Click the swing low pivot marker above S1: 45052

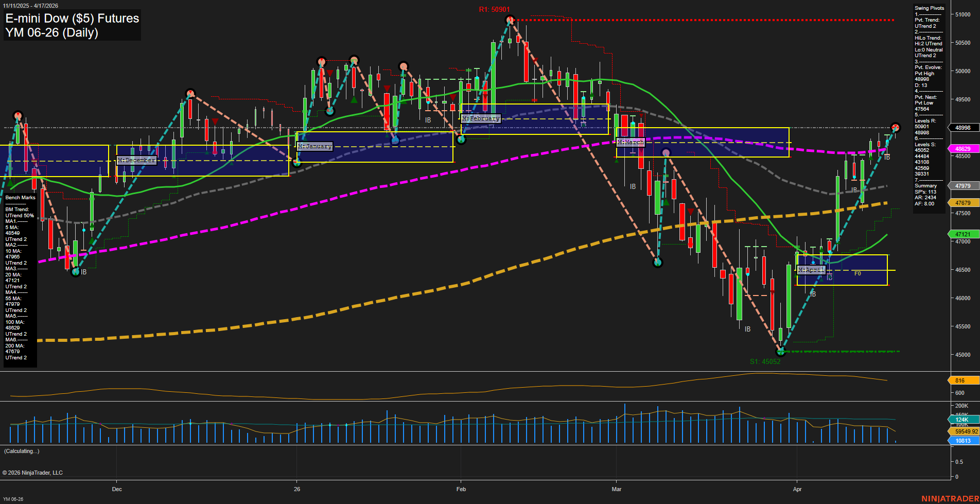[781, 351]
